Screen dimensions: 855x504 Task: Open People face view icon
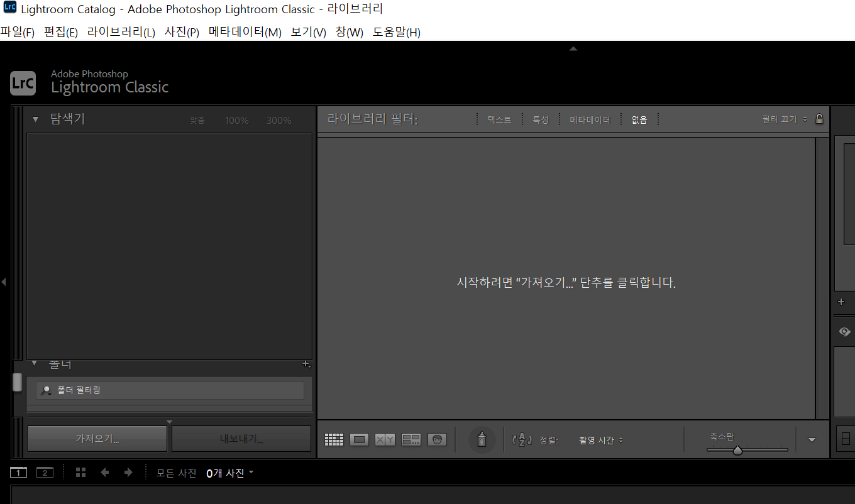pos(437,440)
